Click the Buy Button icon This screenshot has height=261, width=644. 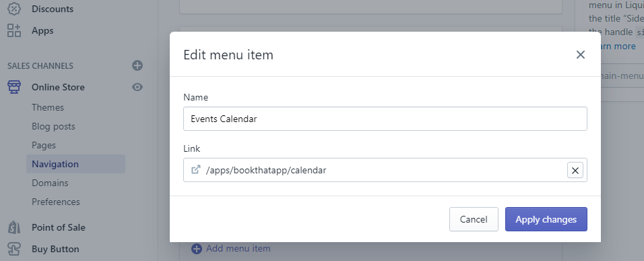14,249
